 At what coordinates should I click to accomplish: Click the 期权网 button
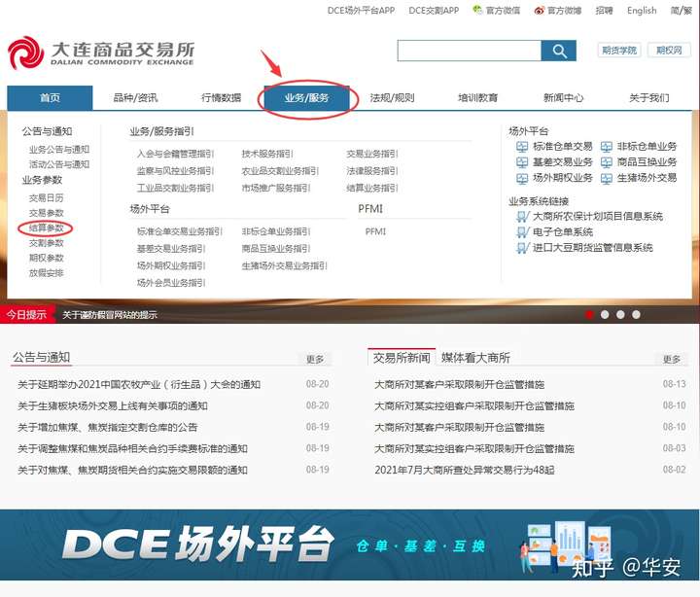click(x=669, y=51)
